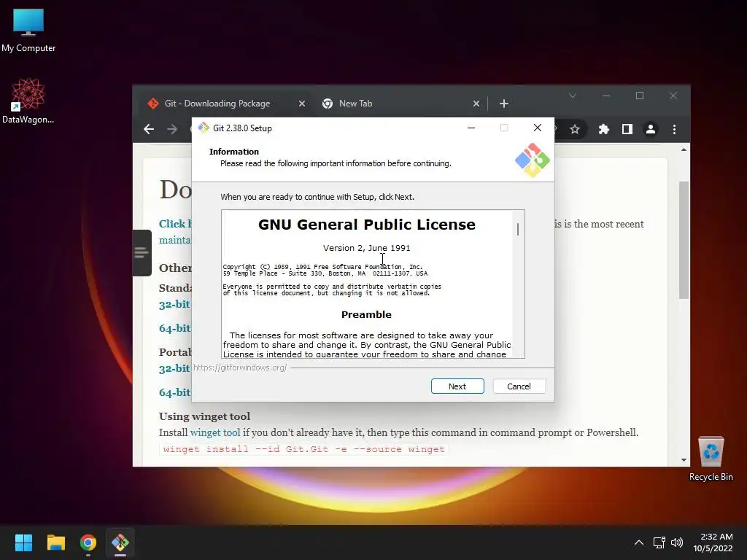Open the winget tool link on the webpage

pyautogui.click(x=215, y=432)
